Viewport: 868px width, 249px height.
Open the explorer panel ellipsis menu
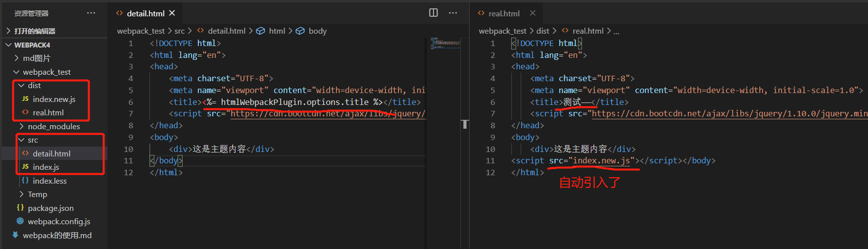pos(91,13)
